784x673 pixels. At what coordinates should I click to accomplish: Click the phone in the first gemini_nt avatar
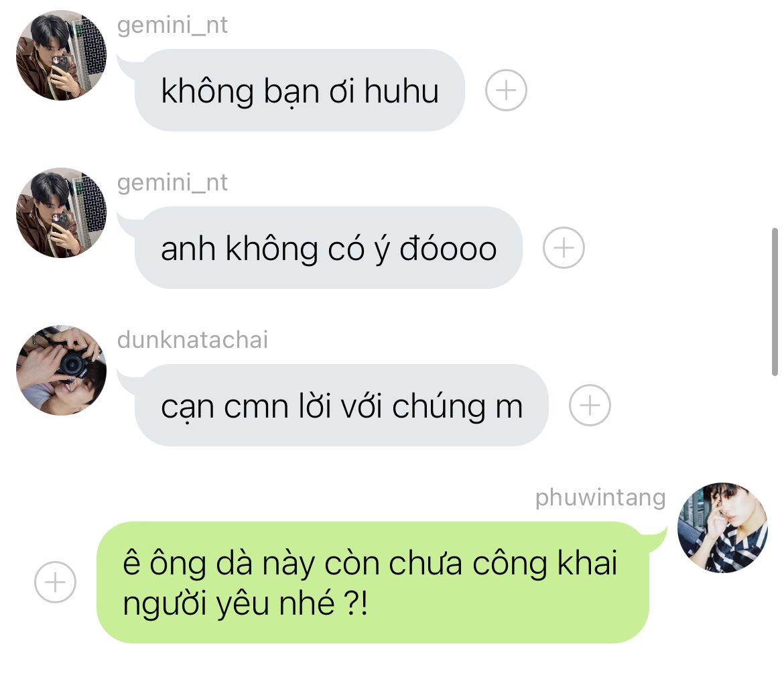click(x=60, y=68)
